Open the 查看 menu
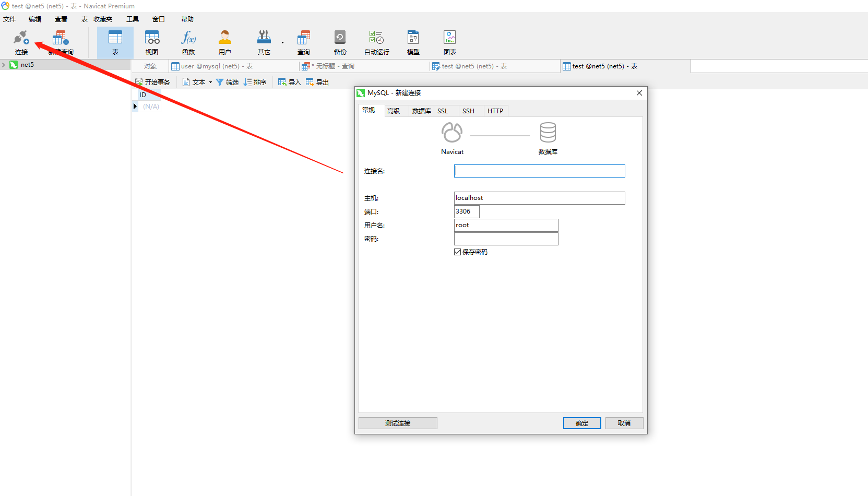The image size is (868, 496). click(61, 19)
